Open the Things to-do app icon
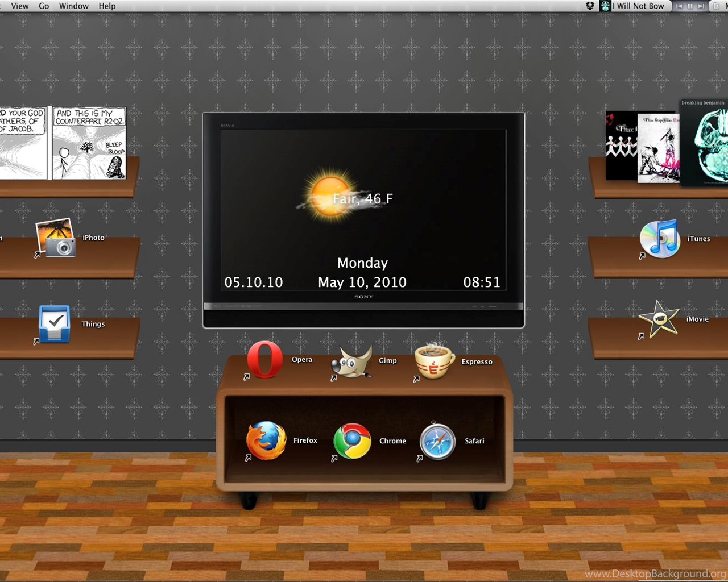The height and width of the screenshot is (582, 728). [55, 324]
